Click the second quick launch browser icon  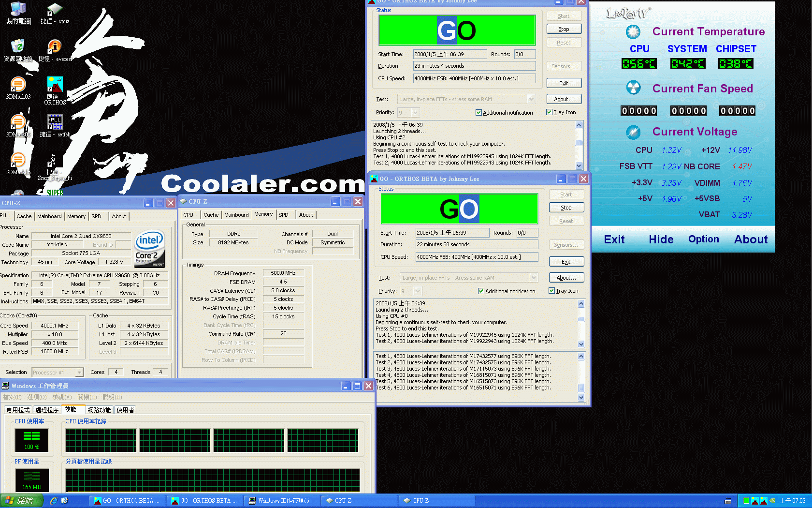[x=64, y=501]
